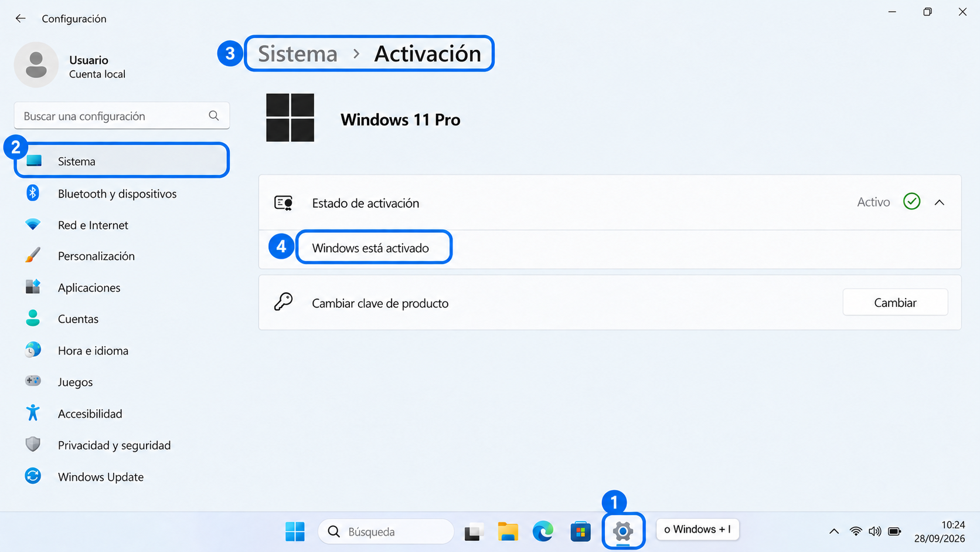Screen dimensions: 980x552
Task: Click the Accesibilidad figure icon
Action: pyautogui.click(x=33, y=413)
